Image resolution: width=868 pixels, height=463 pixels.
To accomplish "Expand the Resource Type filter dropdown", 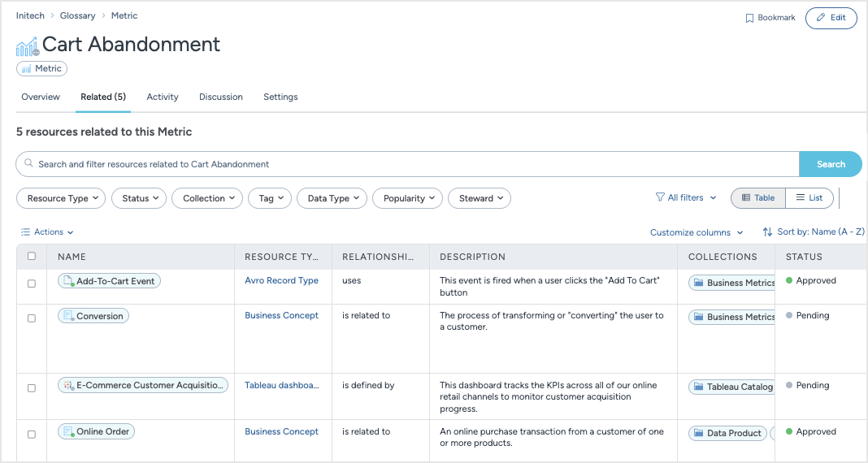I will (61, 198).
